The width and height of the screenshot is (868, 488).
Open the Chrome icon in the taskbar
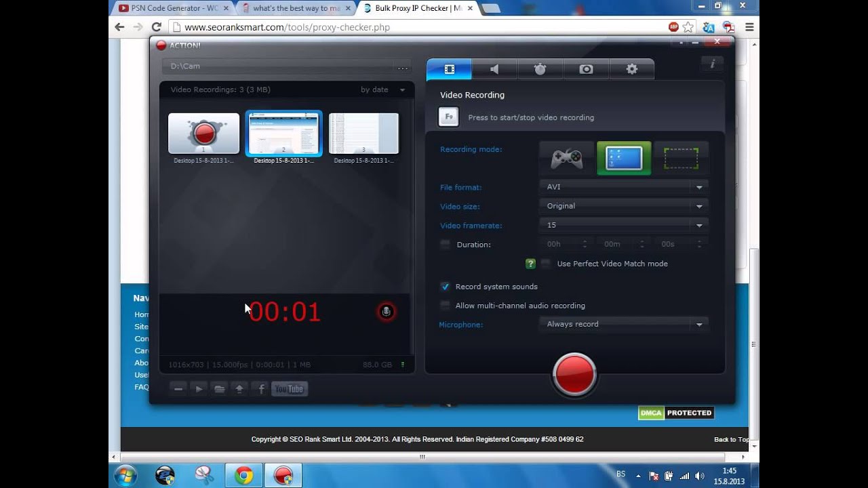[244, 476]
